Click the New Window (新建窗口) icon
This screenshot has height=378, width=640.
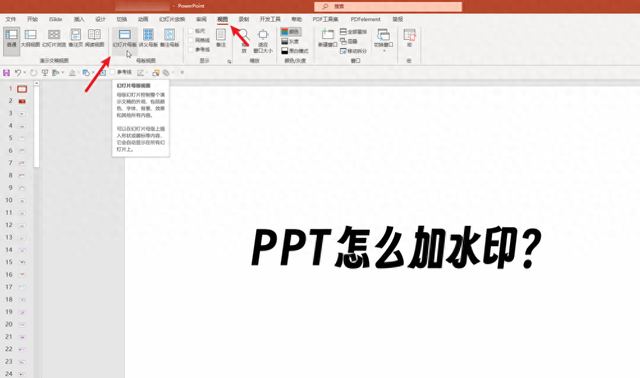click(327, 34)
